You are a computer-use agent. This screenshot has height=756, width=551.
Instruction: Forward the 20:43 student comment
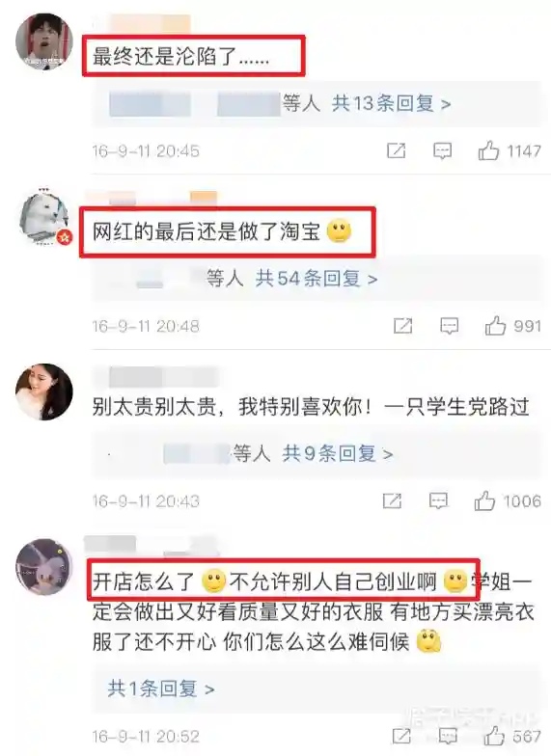click(x=392, y=501)
